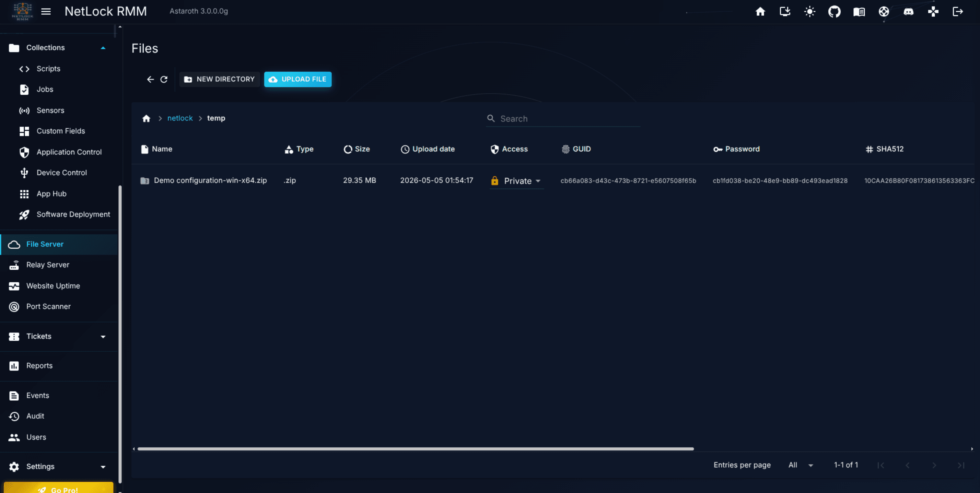This screenshot has height=493, width=980.
Task: Click the UPLOAD FILE button
Action: tap(298, 79)
